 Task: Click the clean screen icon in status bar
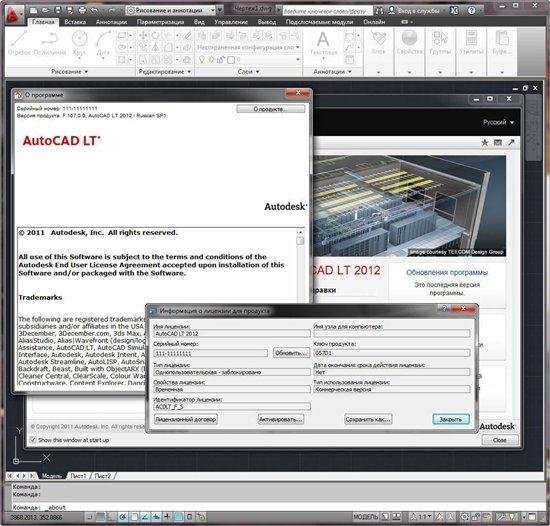[x=532, y=517]
